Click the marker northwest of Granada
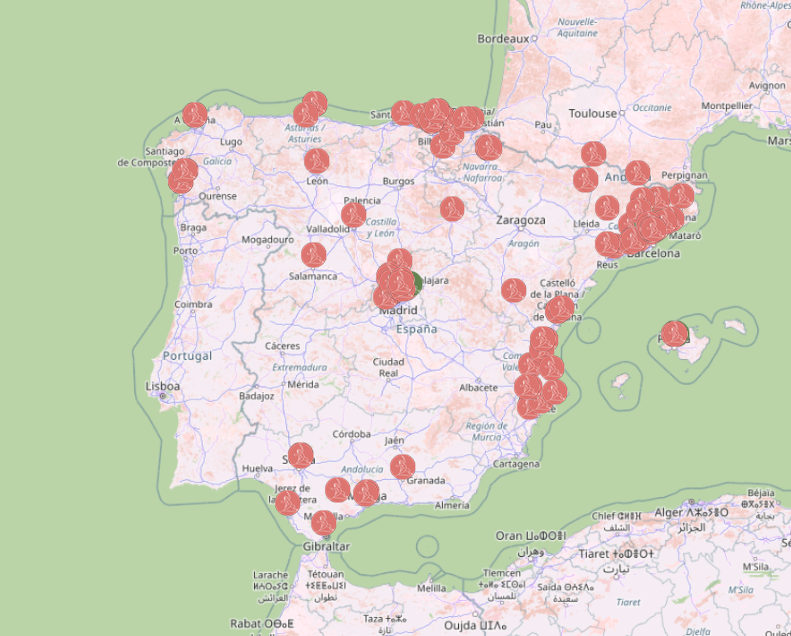 tap(402, 466)
